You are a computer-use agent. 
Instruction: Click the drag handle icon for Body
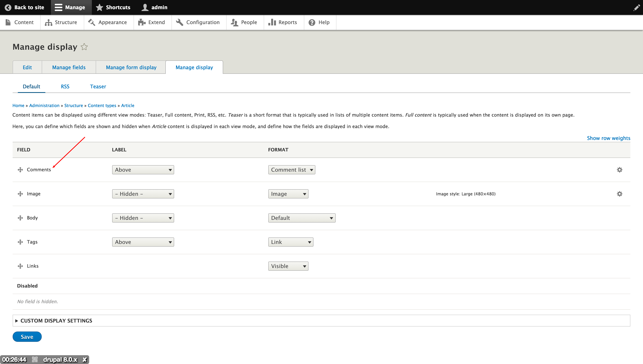[20, 218]
